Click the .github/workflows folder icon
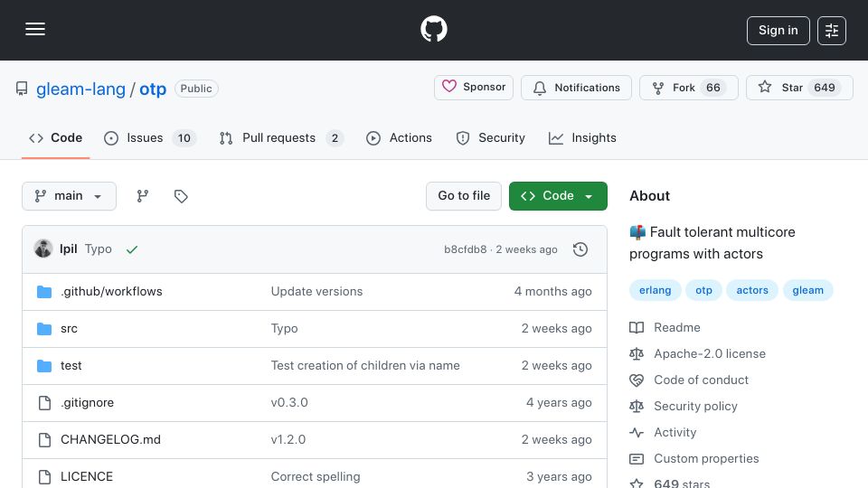The width and height of the screenshot is (868, 488). (44, 292)
